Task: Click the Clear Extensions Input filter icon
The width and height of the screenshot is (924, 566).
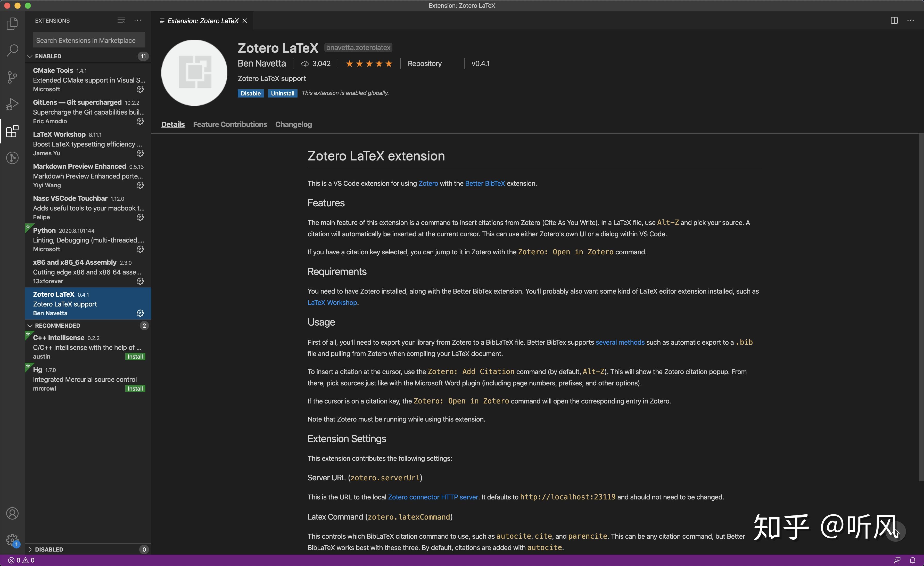Action: 121,20
